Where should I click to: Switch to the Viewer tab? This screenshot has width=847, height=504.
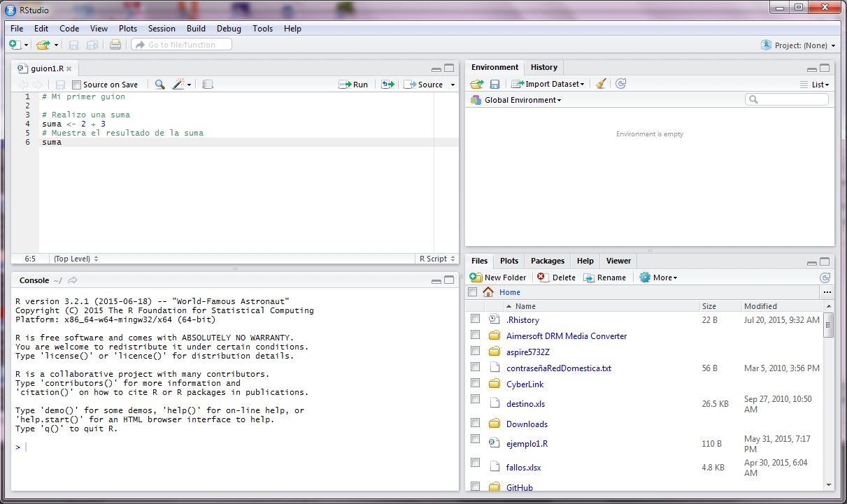(618, 261)
